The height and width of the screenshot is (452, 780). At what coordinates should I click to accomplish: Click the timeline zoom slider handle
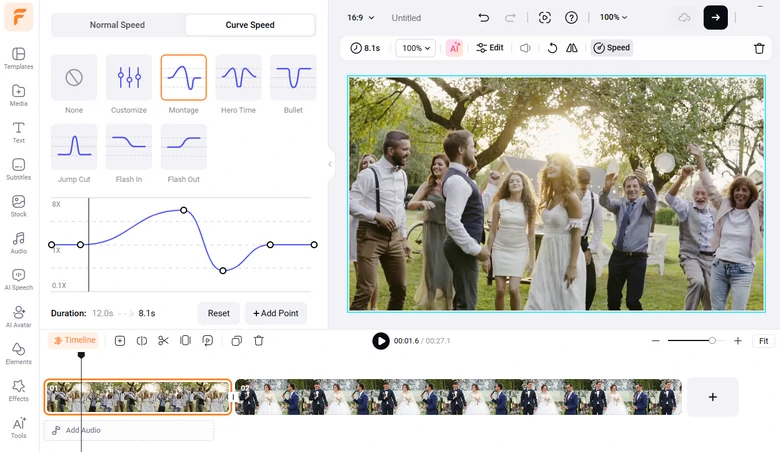click(x=712, y=341)
